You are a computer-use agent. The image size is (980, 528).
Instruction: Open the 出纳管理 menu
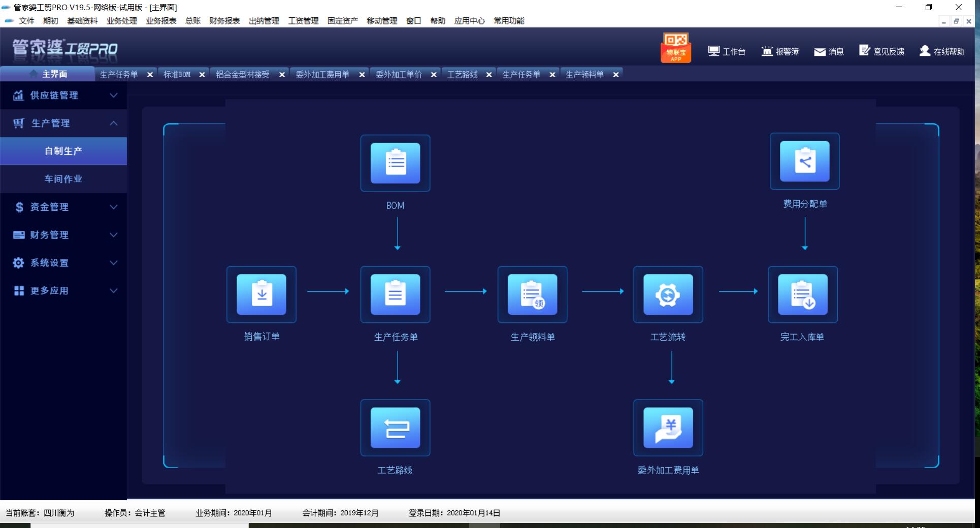pyautogui.click(x=264, y=21)
